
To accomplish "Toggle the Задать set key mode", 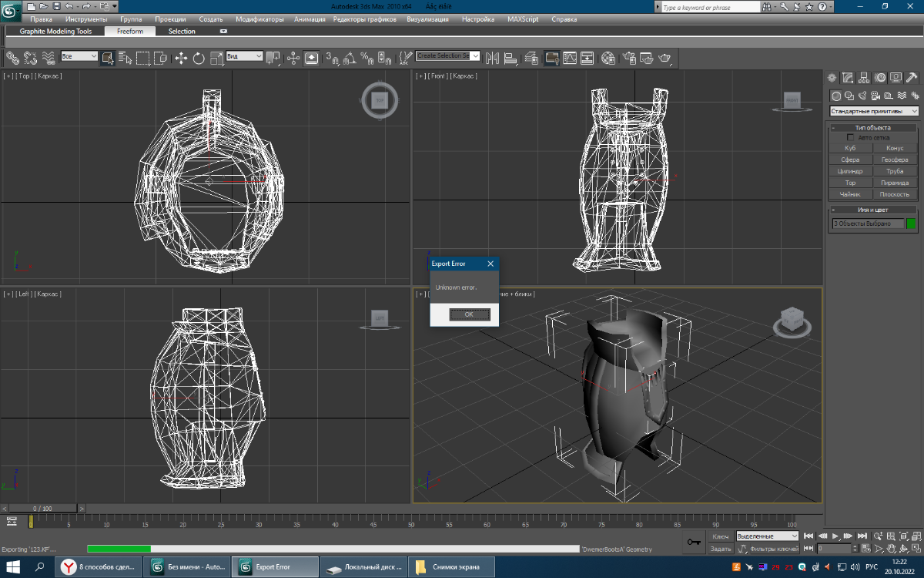I will (x=720, y=549).
